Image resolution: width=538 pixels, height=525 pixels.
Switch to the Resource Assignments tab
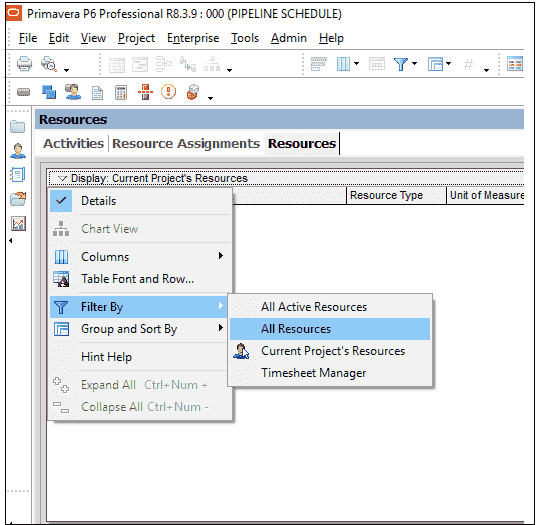(186, 144)
